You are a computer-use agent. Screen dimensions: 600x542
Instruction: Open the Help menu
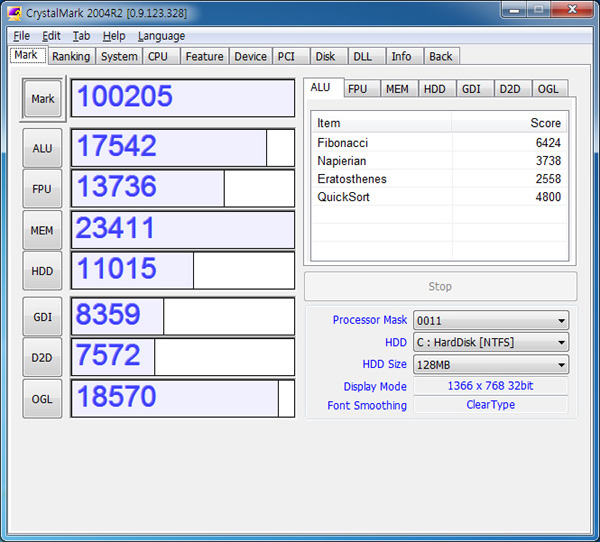114,36
